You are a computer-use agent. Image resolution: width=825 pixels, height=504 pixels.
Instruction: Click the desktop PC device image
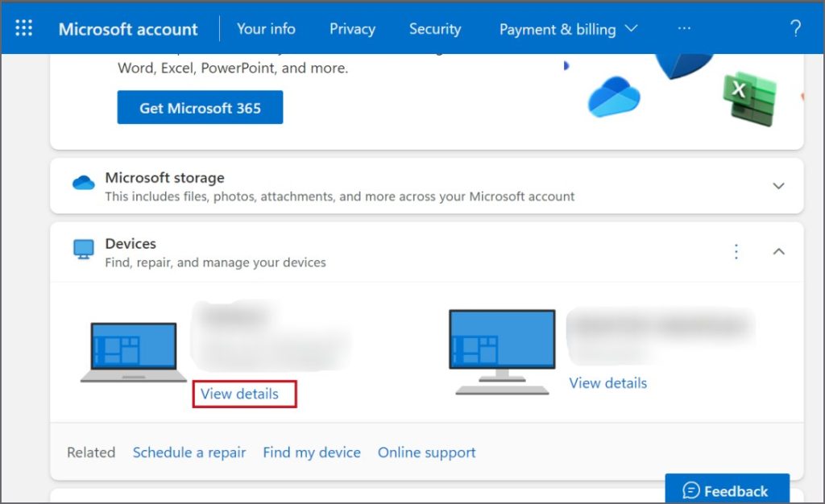[502, 352]
